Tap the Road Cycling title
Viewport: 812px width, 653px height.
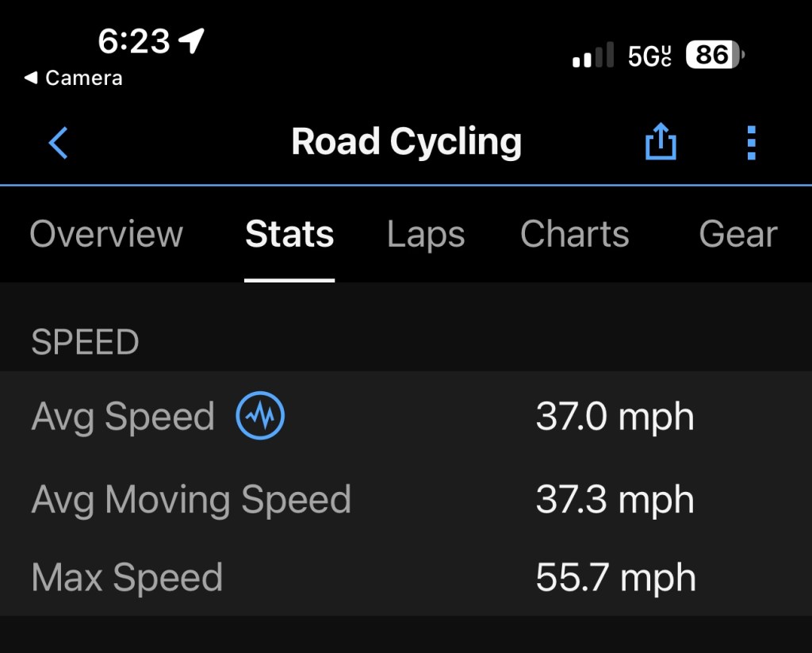[x=406, y=142]
